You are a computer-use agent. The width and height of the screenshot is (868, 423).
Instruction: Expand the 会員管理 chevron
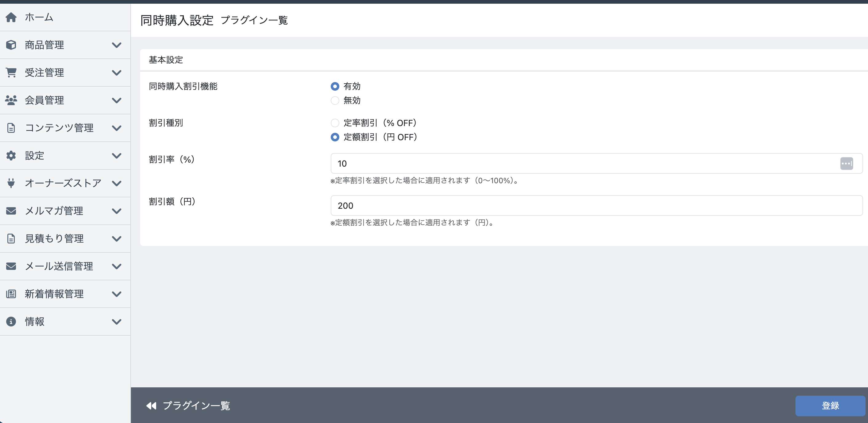(116, 100)
